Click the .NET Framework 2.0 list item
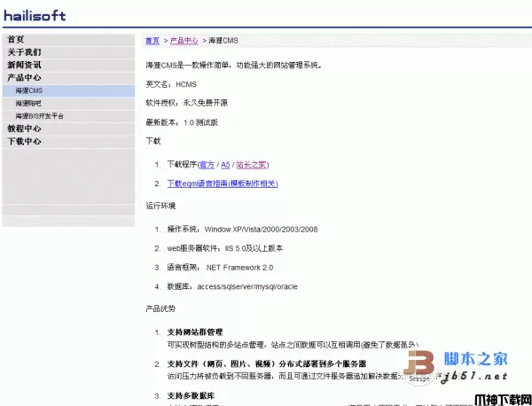Viewport: 532px width, 406px height. (220, 268)
